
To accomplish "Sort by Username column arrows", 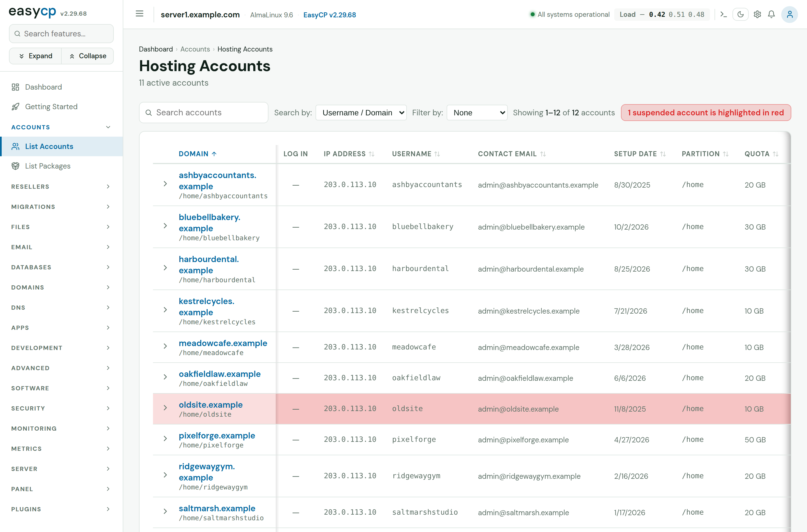I will 437,154.
